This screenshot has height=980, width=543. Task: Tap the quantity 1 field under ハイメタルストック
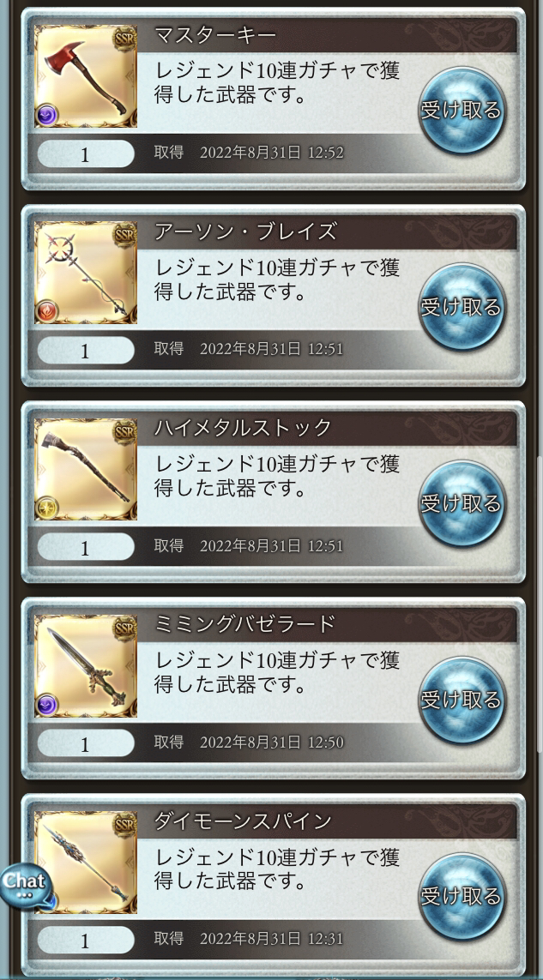coord(86,548)
